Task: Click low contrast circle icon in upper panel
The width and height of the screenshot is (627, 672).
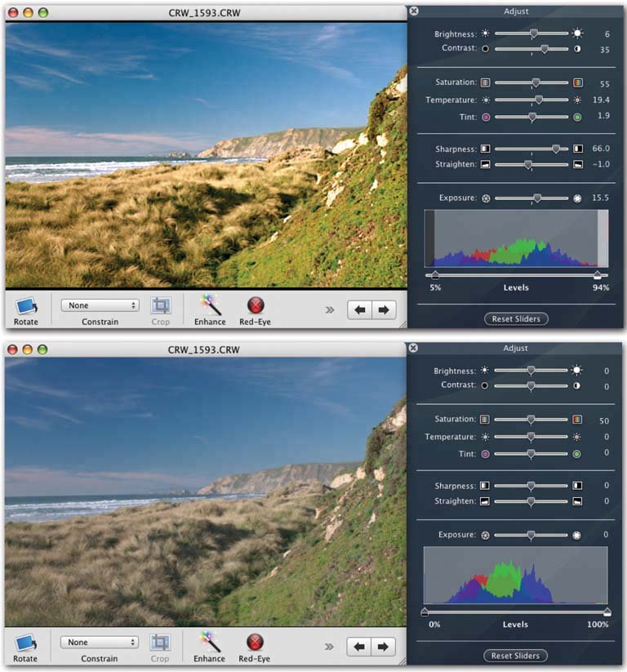Action: tap(485, 48)
